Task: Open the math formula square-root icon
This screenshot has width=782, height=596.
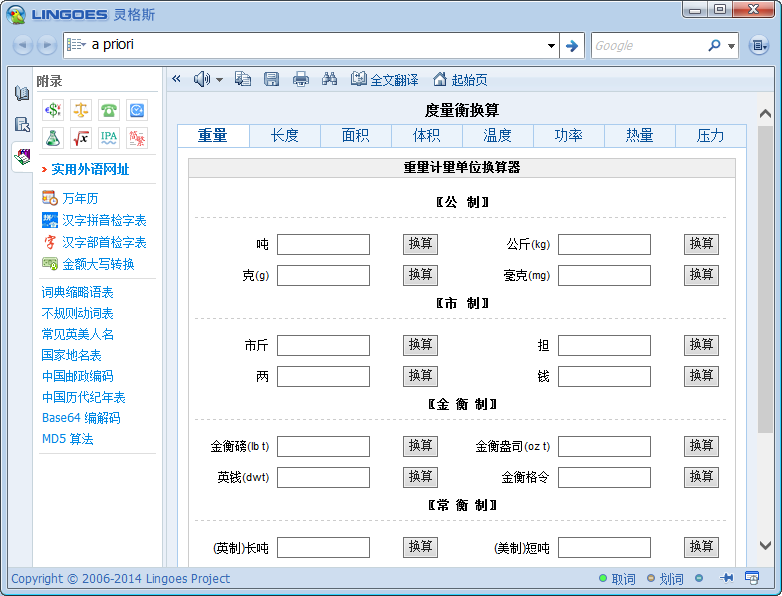Action: click(81, 138)
